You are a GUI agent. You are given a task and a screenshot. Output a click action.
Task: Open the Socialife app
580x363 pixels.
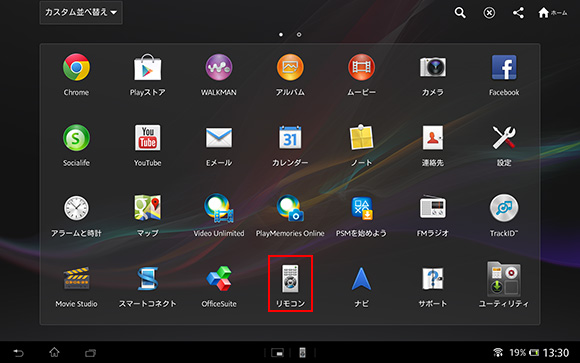tap(76, 145)
